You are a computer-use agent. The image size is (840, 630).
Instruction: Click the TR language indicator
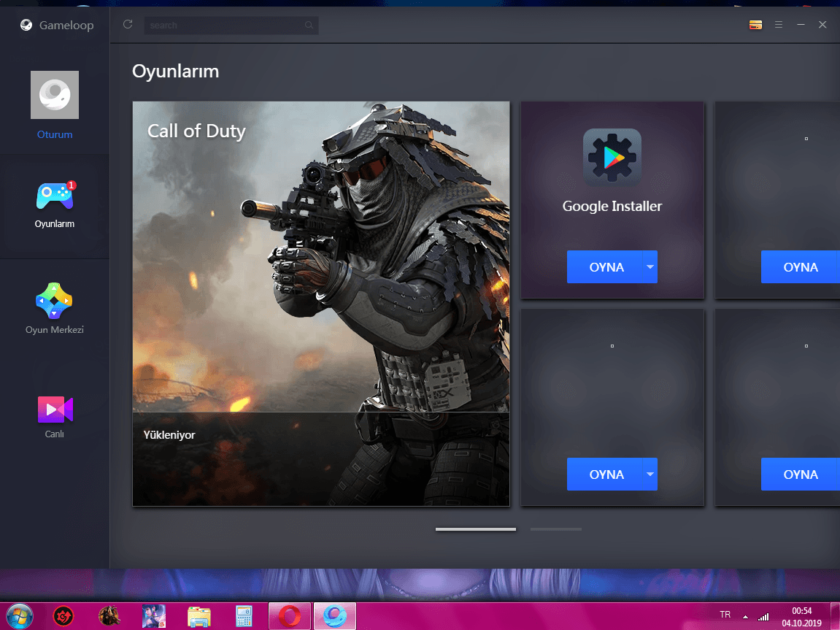pyautogui.click(x=725, y=615)
